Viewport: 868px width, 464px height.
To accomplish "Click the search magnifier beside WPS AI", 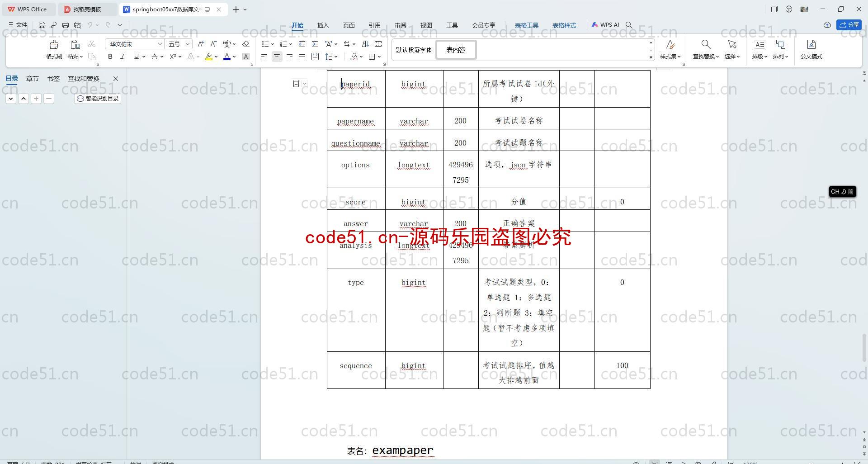I will [629, 25].
